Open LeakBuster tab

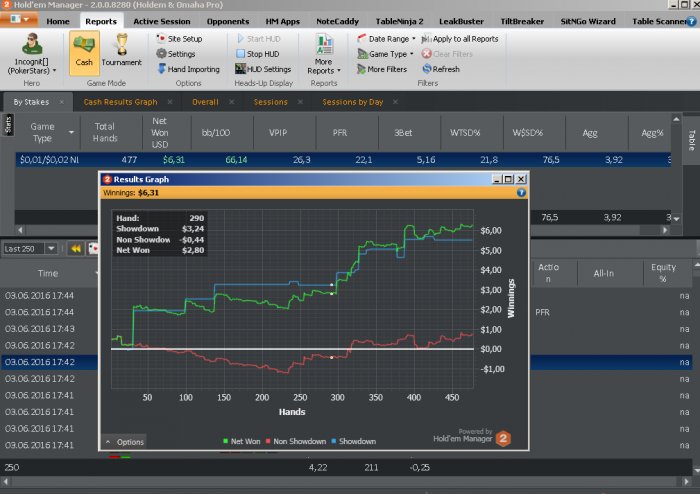tap(461, 21)
